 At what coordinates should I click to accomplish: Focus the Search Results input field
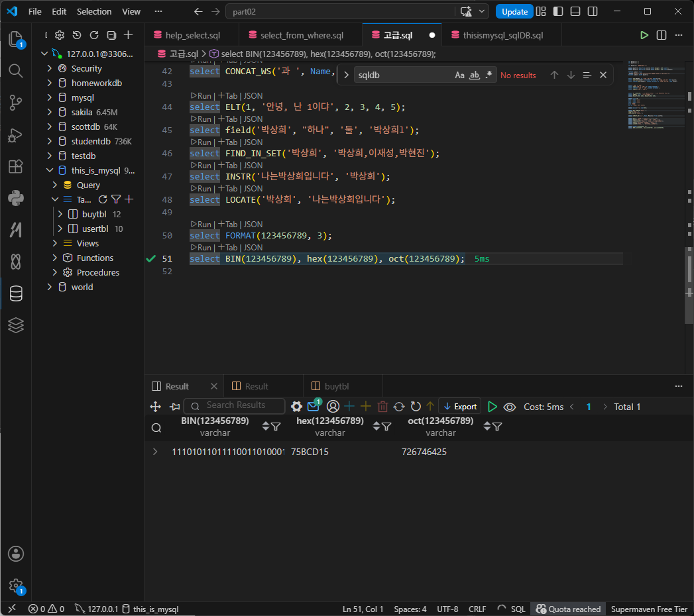pos(235,405)
